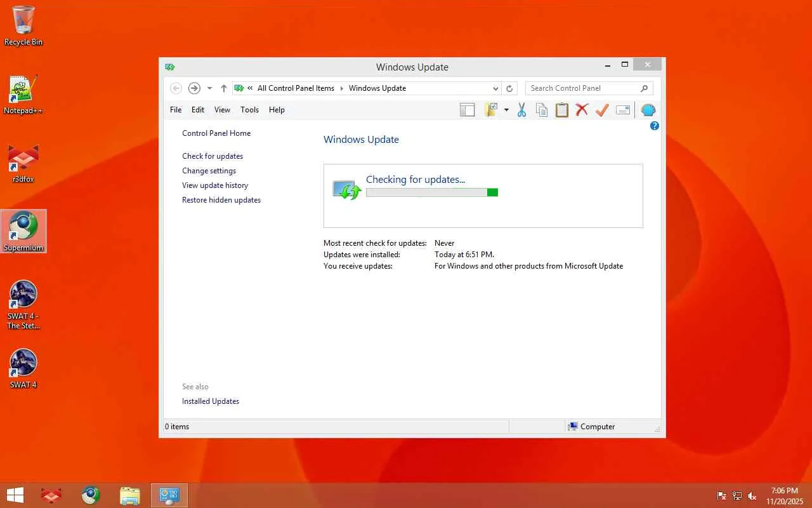The image size is (812, 508).
Task: Click the "Today at 6:51 PM." text
Action: pos(464,255)
